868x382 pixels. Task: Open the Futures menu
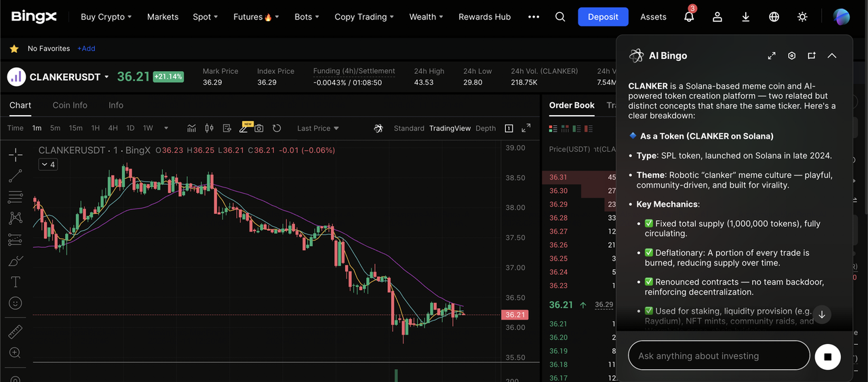click(x=256, y=17)
